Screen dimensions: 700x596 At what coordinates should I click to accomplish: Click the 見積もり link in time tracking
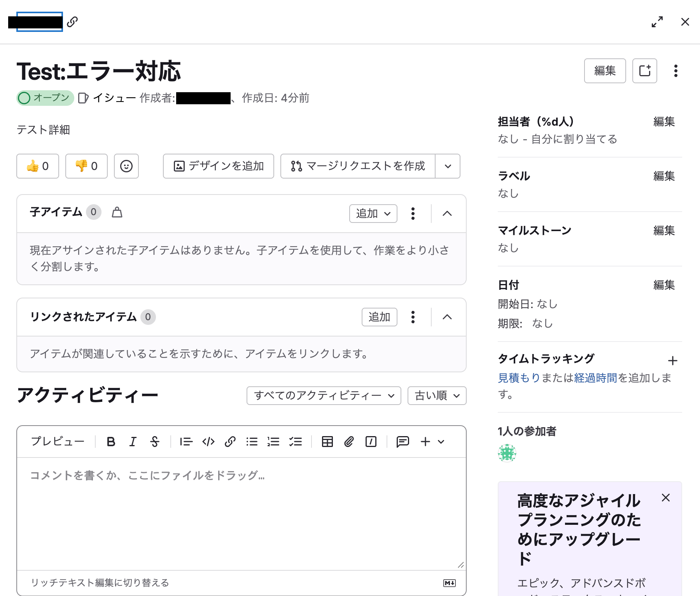pyautogui.click(x=519, y=378)
